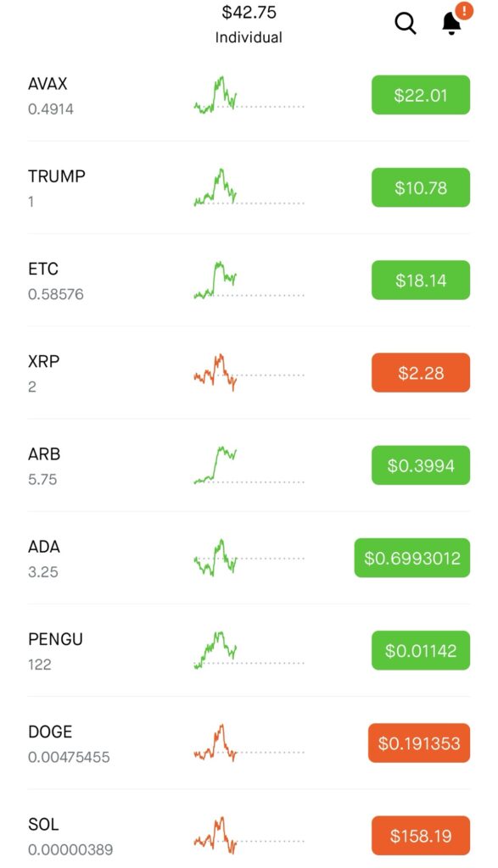Open the XRP orange sparkline chart
The image size is (498, 868).
click(249, 372)
